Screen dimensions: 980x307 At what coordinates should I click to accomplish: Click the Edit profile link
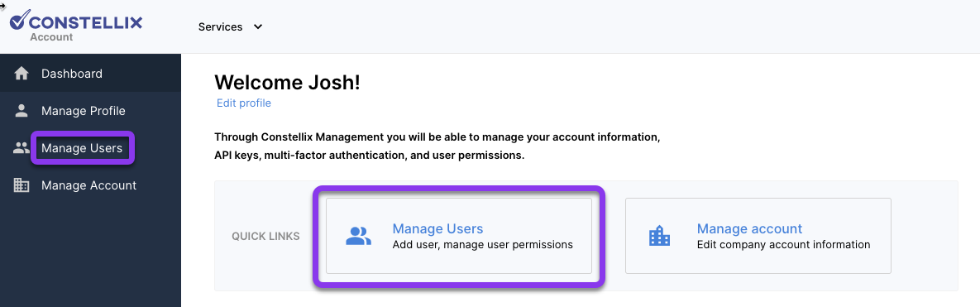point(244,103)
